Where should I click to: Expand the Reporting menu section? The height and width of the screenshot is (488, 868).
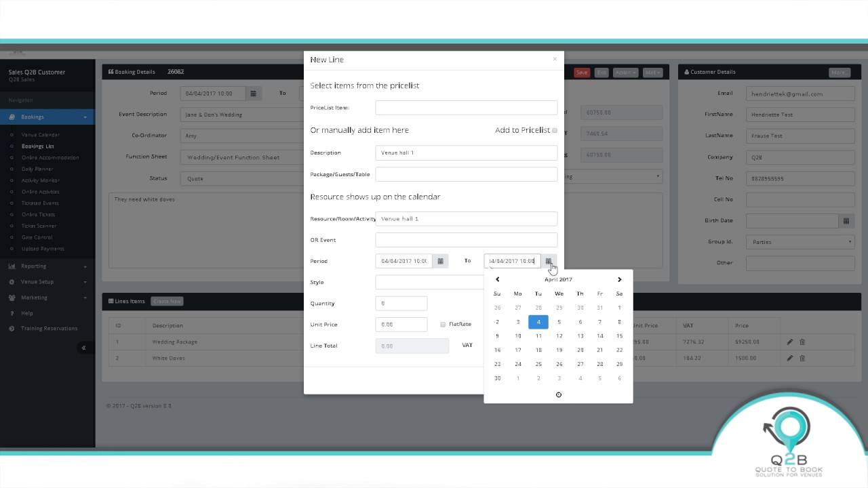[x=47, y=266]
